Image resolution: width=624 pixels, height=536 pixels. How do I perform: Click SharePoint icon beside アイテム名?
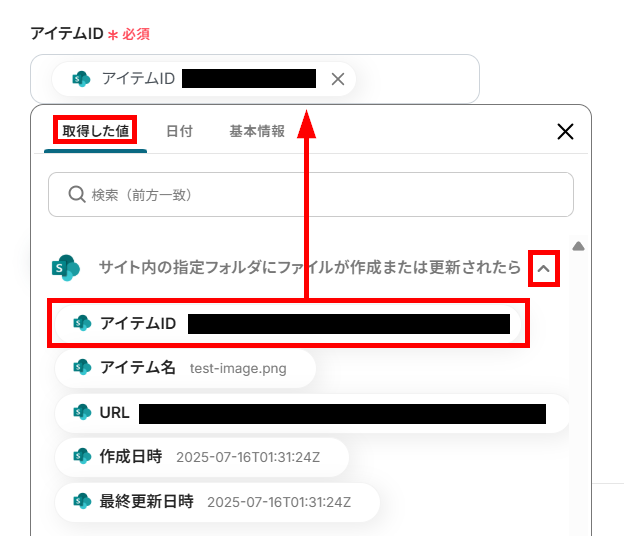click(x=82, y=367)
